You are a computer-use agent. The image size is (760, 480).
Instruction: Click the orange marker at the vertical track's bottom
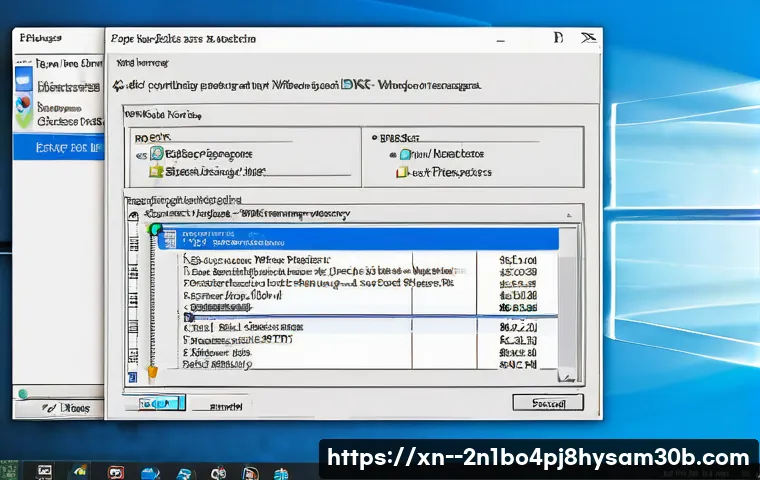tap(153, 372)
